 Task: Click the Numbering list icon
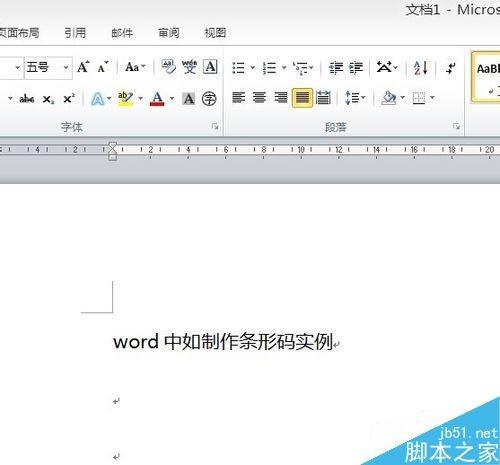click(269, 68)
